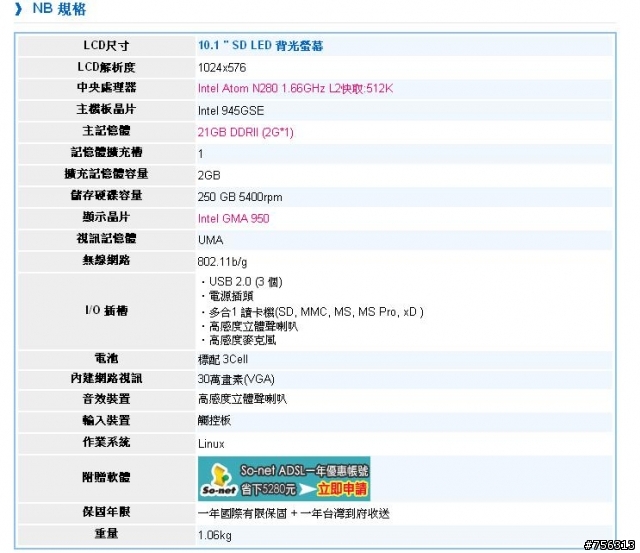Click the 視訊記憶體 row label
This screenshot has height=553, width=640.
[107, 238]
